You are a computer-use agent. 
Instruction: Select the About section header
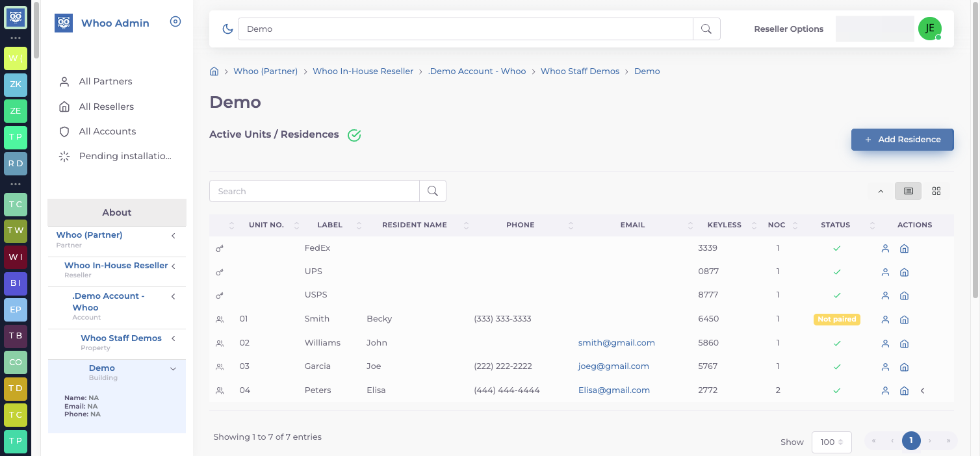click(x=117, y=212)
